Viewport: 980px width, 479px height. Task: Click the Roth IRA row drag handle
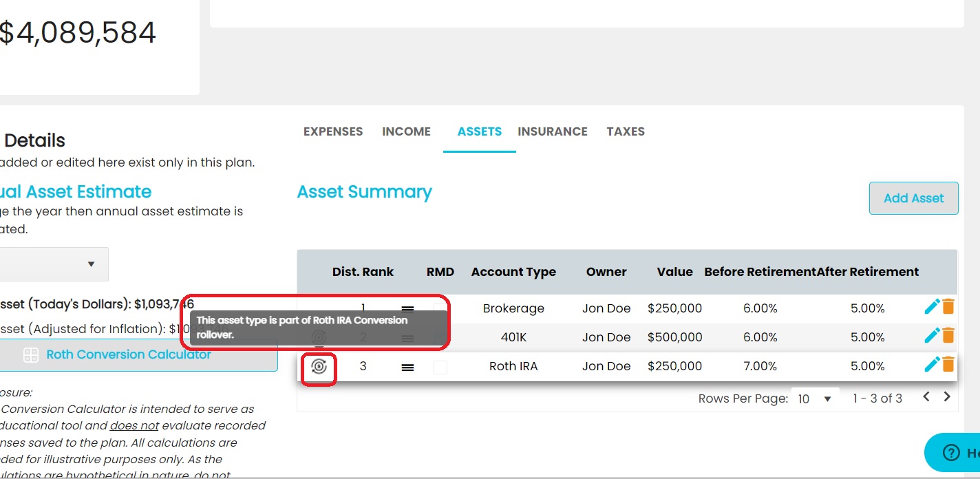pyautogui.click(x=407, y=368)
